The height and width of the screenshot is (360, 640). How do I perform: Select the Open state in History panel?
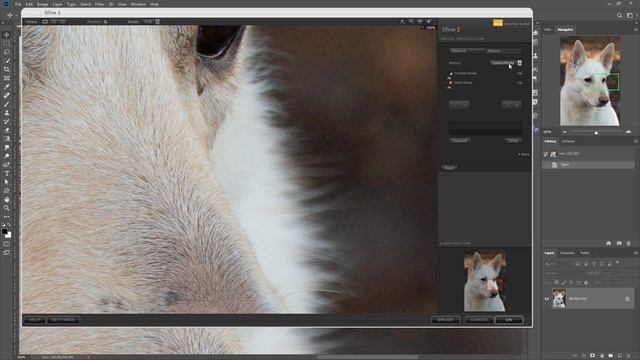(x=588, y=164)
